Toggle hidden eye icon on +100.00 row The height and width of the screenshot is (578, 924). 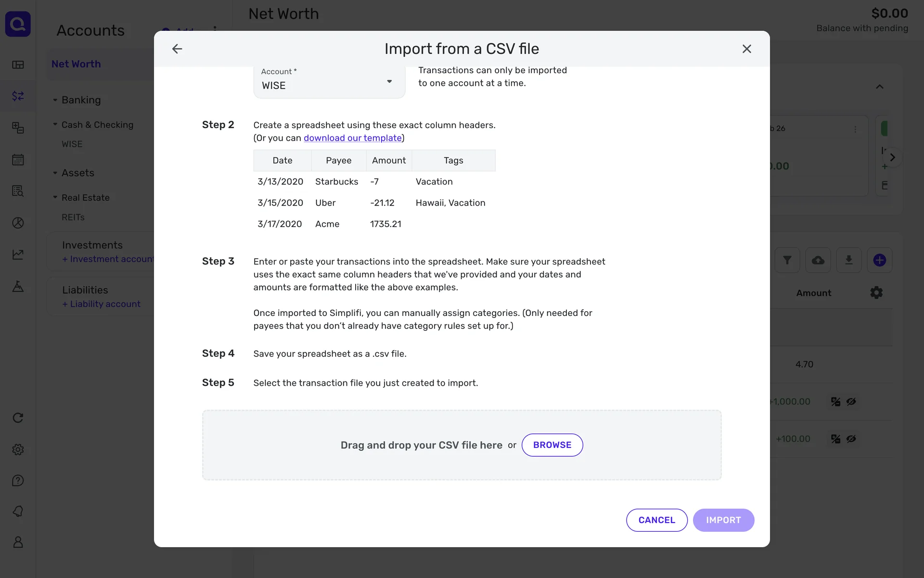tap(851, 439)
